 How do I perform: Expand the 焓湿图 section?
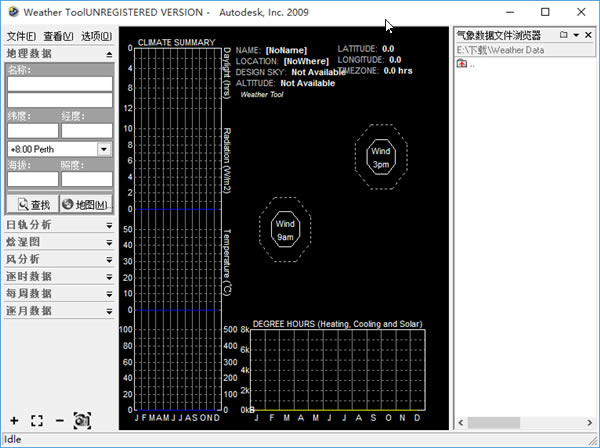coord(108,242)
